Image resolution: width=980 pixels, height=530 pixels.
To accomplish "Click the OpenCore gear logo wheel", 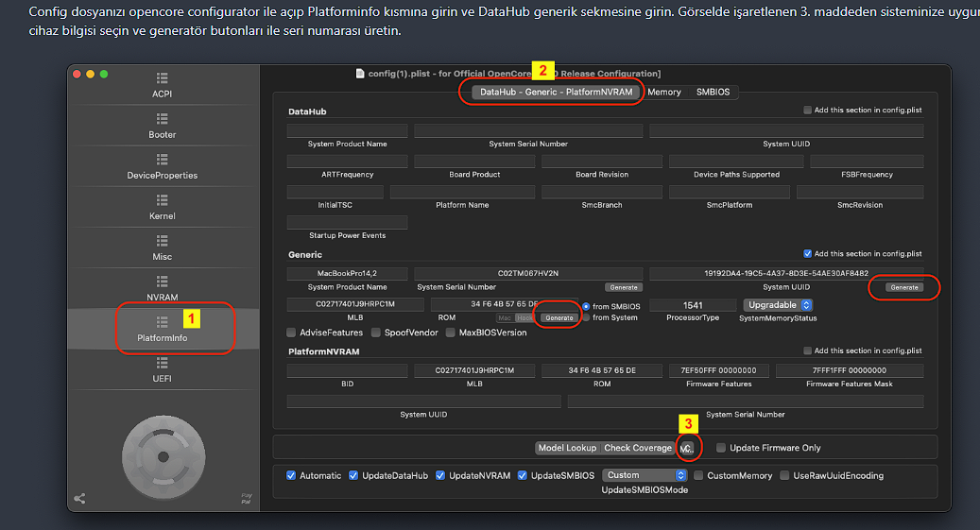I will coord(163,457).
